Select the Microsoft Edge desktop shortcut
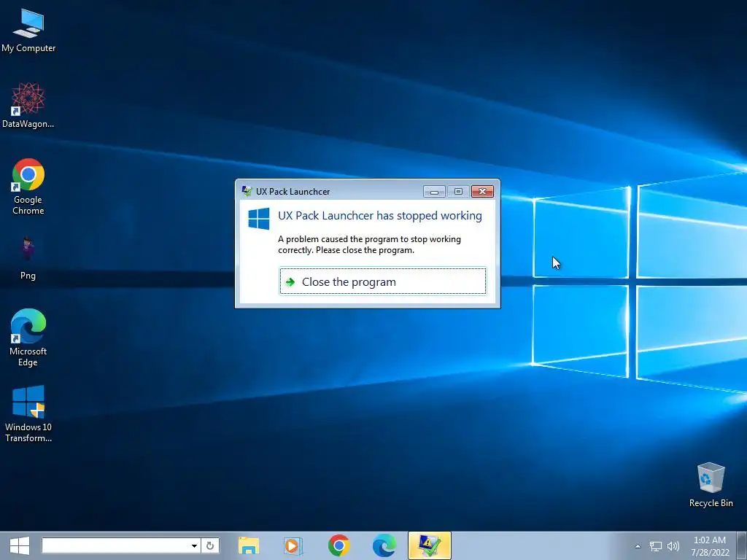This screenshot has width=747, height=560. coord(28,338)
